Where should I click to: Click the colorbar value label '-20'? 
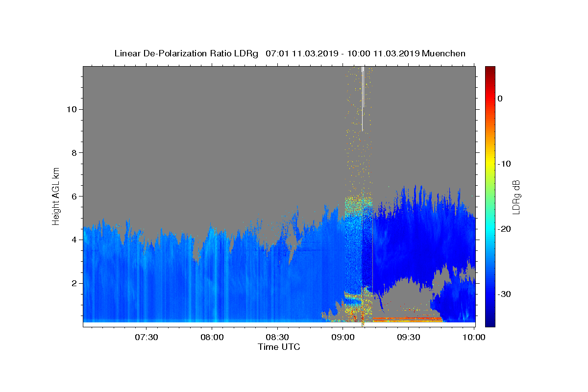pos(504,229)
